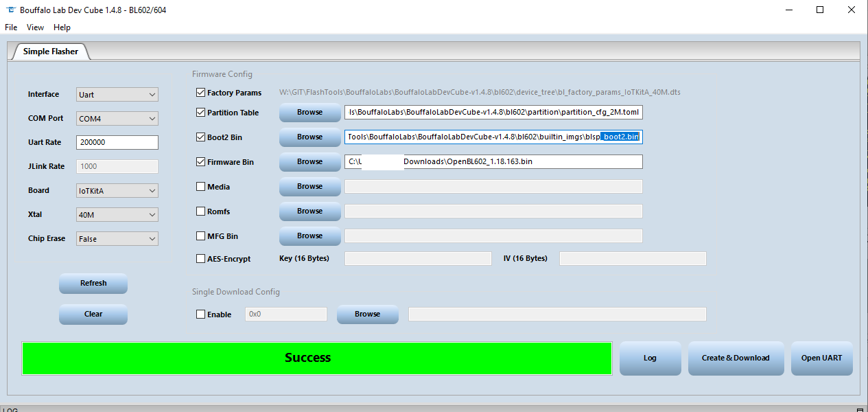Click the Uart Rate input field
Image resolution: width=868 pixels, height=412 pixels.
(x=117, y=143)
